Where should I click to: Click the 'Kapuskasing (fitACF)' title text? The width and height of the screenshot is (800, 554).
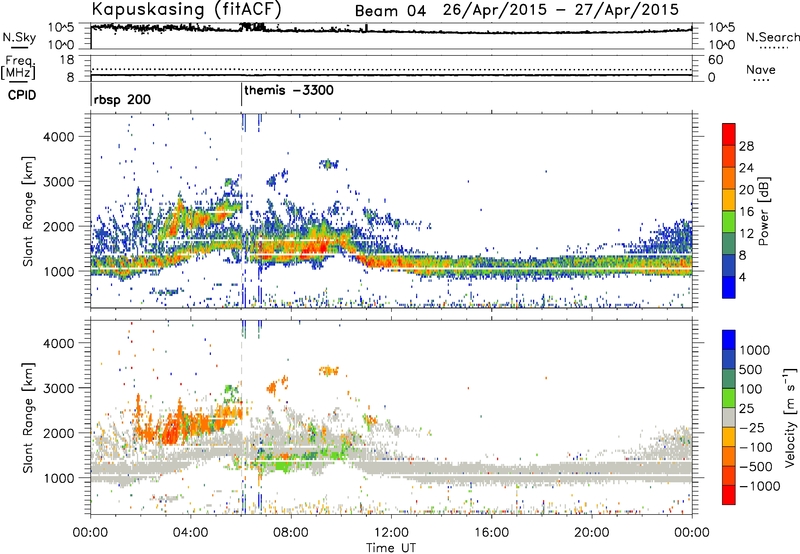pyautogui.click(x=187, y=10)
